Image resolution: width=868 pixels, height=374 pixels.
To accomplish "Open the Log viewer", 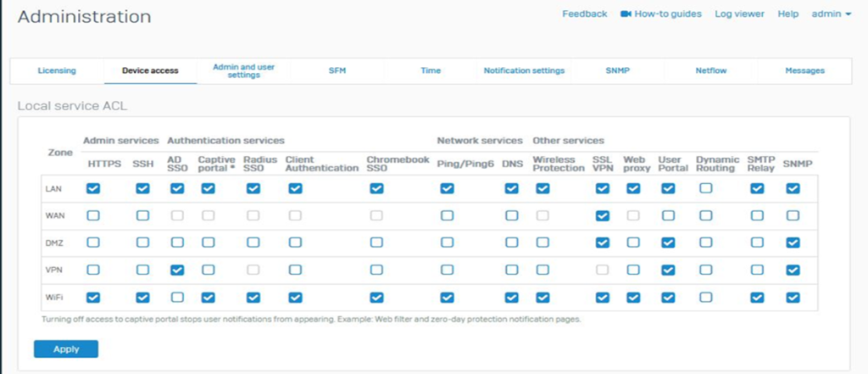I will click(739, 14).
